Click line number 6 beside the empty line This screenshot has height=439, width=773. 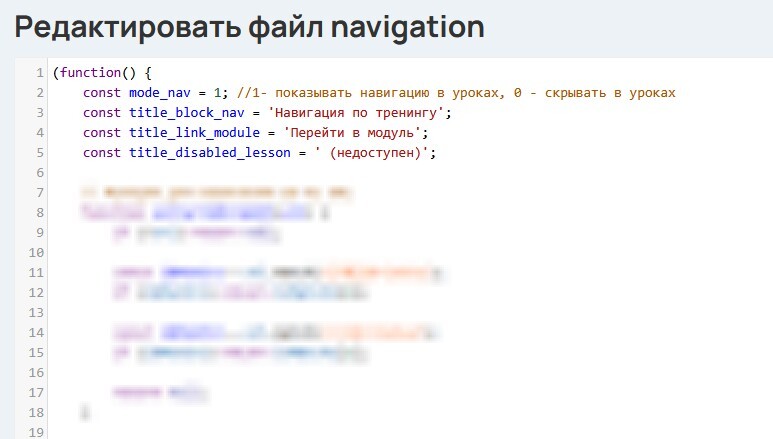tap(39, 173)
